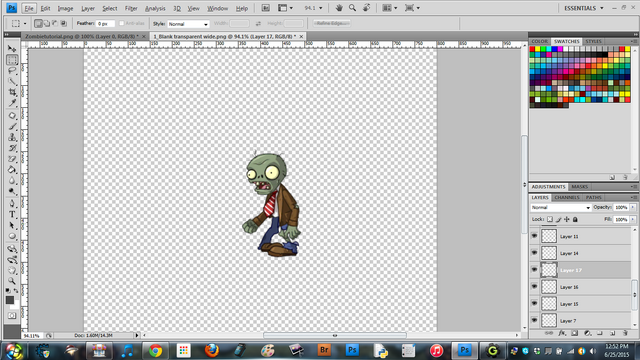Switch to the Paths tab

593,197
